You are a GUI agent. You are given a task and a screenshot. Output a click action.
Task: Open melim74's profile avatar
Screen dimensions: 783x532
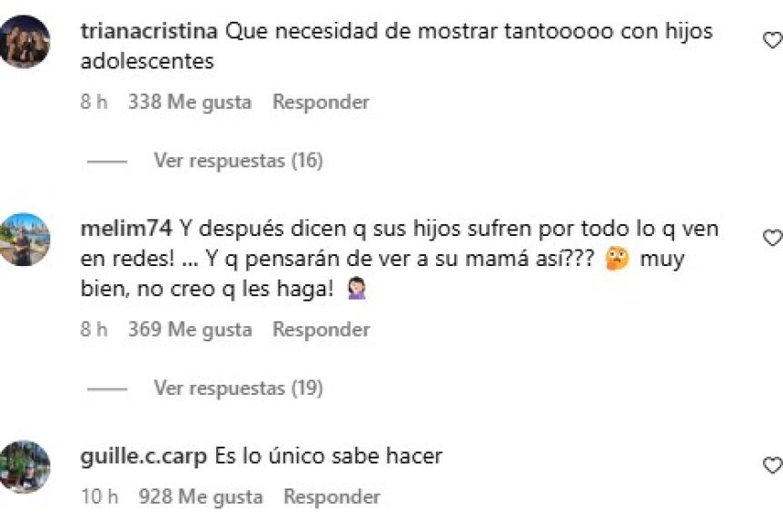click(x=25, y=239)
